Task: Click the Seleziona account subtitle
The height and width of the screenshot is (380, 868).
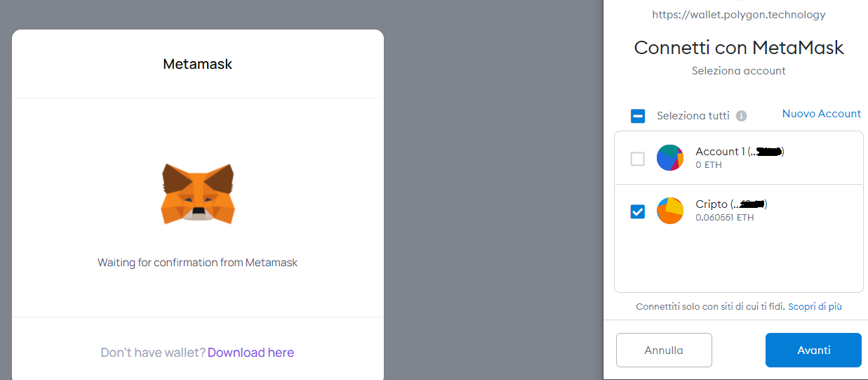Action: 739,71
